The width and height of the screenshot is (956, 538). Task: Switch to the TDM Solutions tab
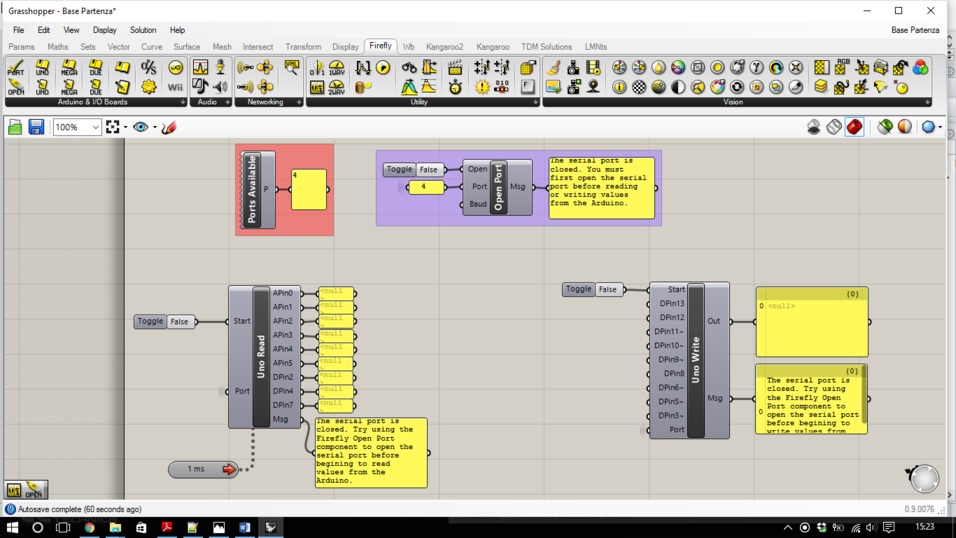click(546, 46)
